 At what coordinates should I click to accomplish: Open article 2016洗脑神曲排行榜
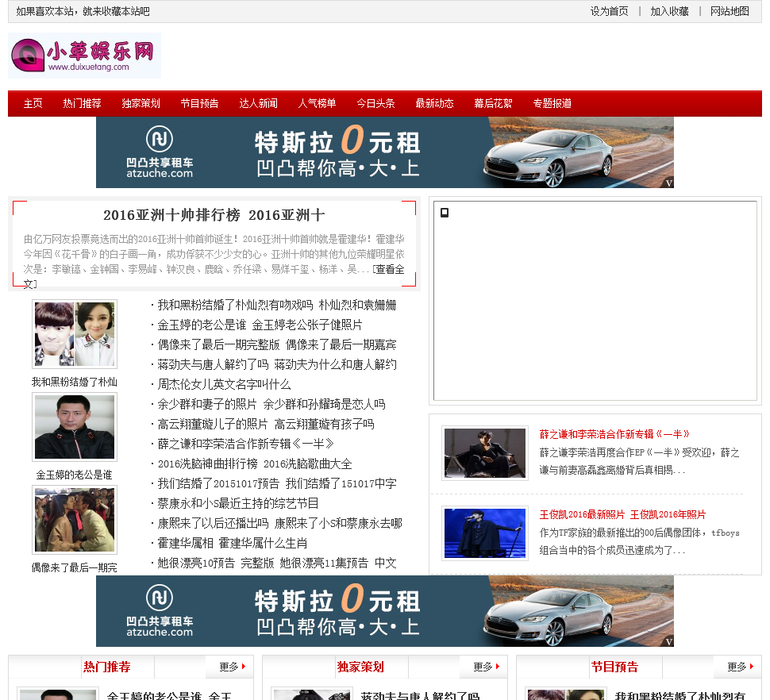tap(255, 463)
